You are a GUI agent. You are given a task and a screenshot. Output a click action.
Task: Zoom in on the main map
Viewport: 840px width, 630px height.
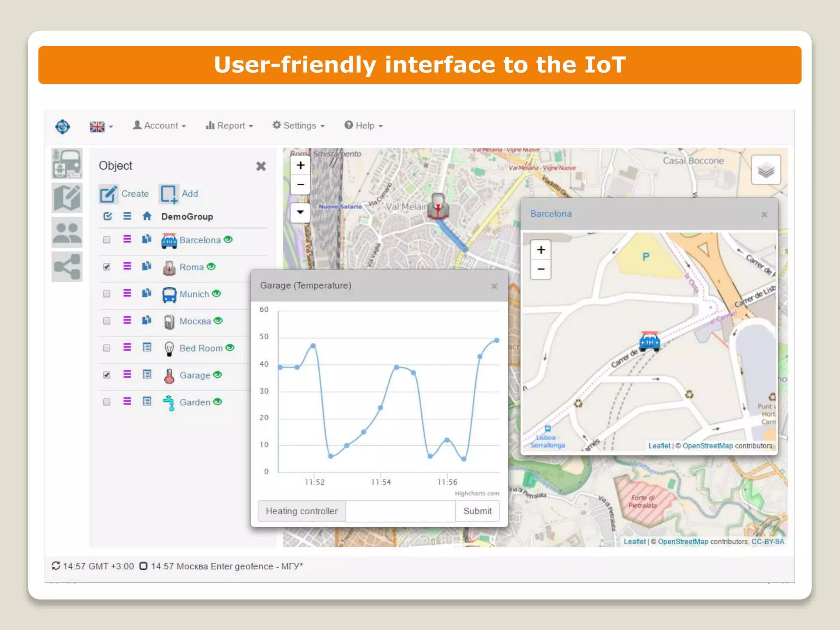[301, 166]
